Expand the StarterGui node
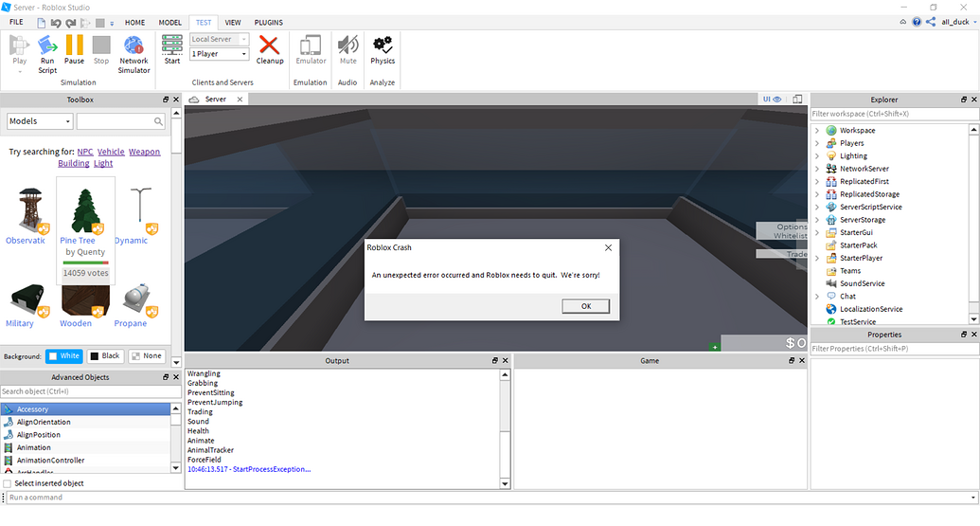The image size is (980, 526). point(817,232)
